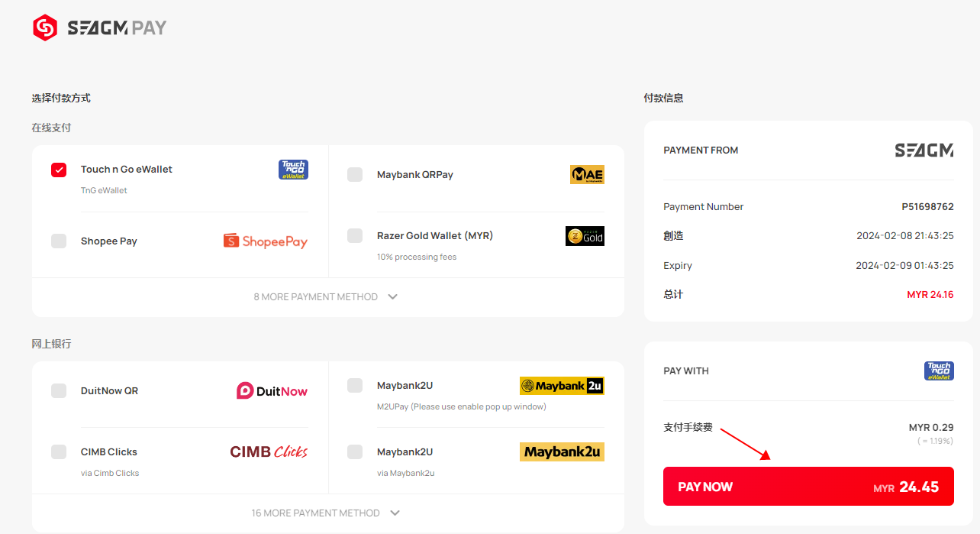Click the Maybank2u logo beside the M2UPay option
This screenshot has height=534, width=980.
coord(562,386)
